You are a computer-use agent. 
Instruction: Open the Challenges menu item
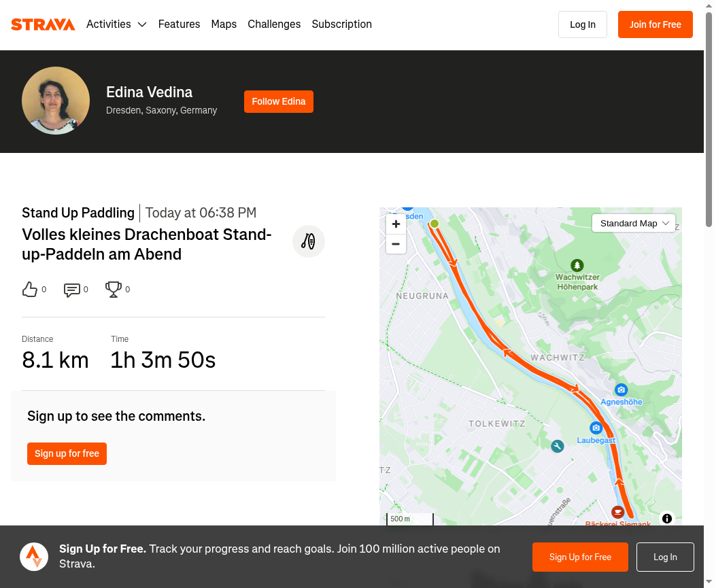274,24
